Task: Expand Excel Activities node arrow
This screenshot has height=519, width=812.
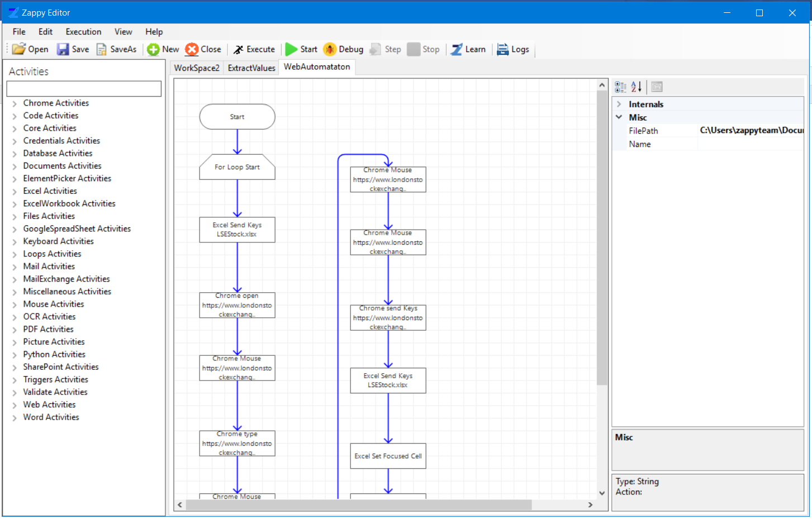Action: 15,191
